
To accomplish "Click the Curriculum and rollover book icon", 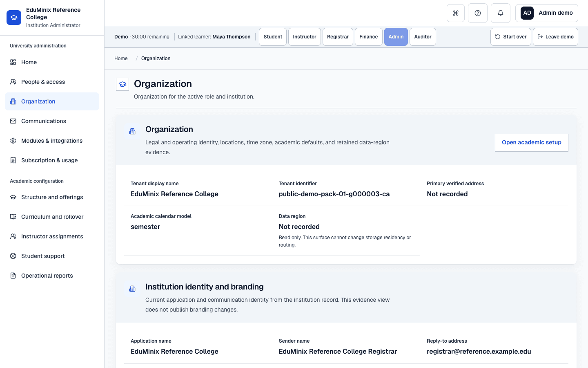I will pyautogui.click(x=13, y=217).
